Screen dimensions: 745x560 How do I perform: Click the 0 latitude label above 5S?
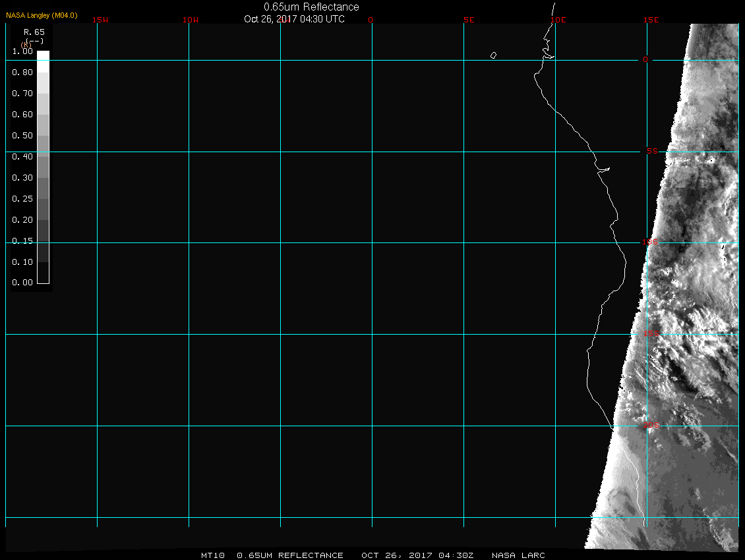(x=645, y=59)
